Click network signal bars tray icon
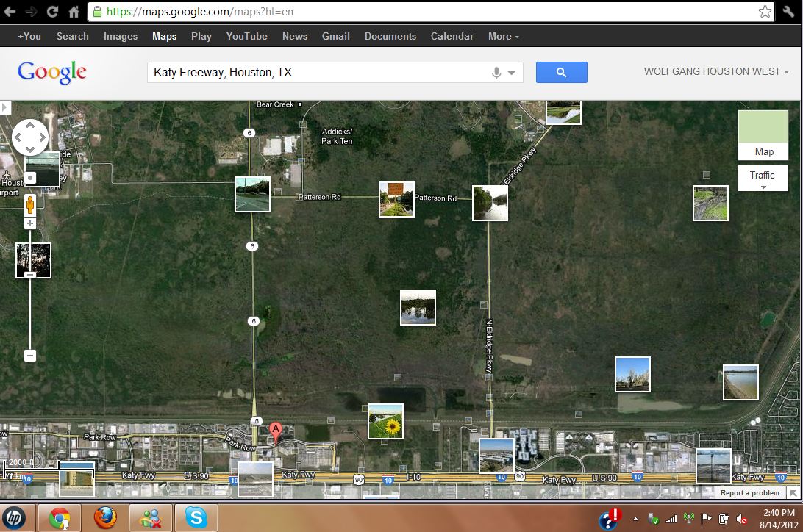This screenshot has height=532, width=803. coord(671,519)
